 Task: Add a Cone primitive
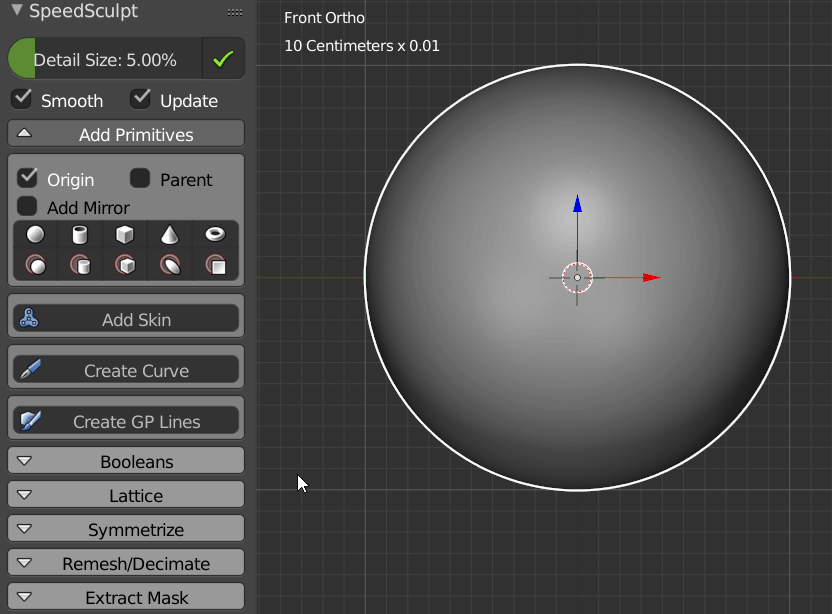pos(169,234)
